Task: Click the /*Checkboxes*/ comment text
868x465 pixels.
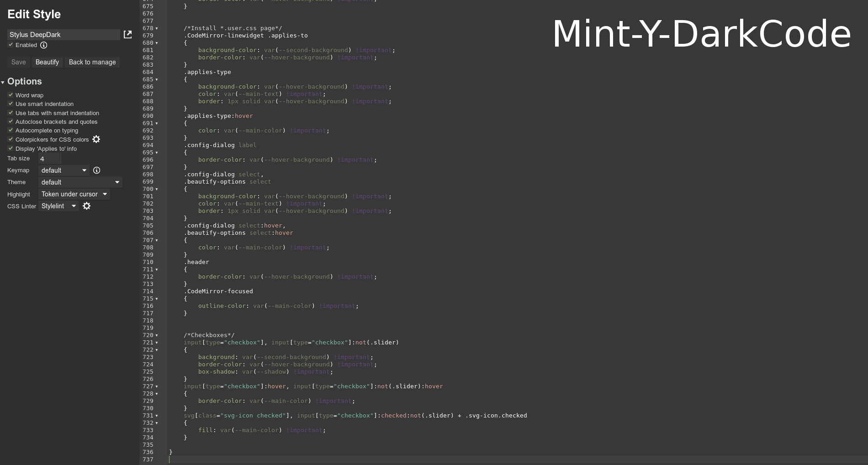Action: click(209, 335)
